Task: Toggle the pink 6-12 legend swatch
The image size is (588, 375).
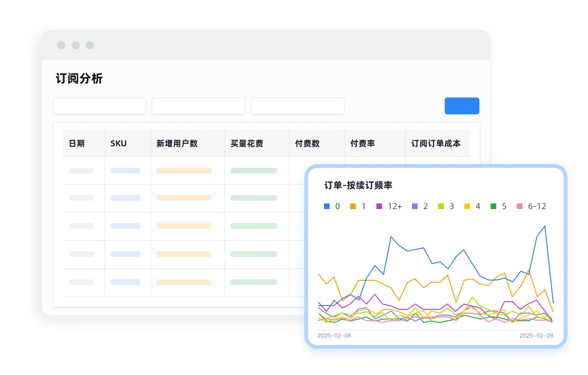Action: click(519, 206)
